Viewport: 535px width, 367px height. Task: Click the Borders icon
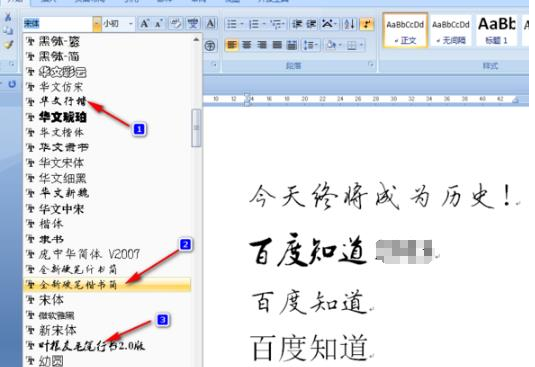pyautogui.click(x=351, y=45)
